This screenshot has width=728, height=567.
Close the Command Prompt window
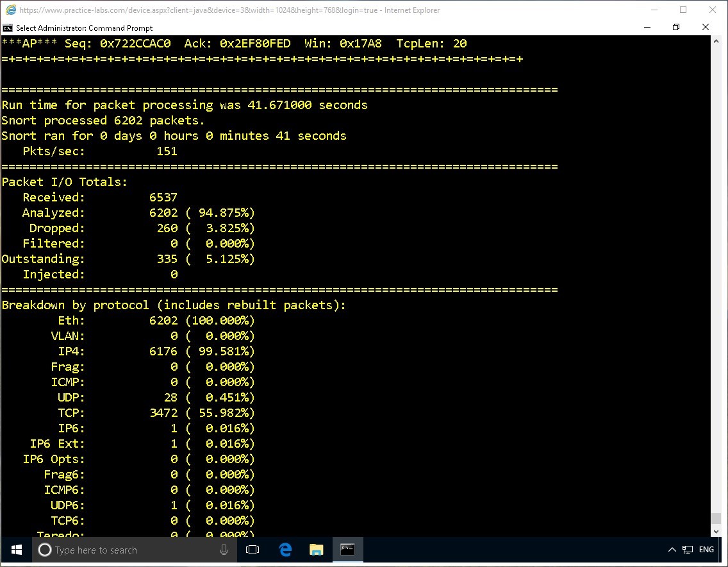point(706,27)
